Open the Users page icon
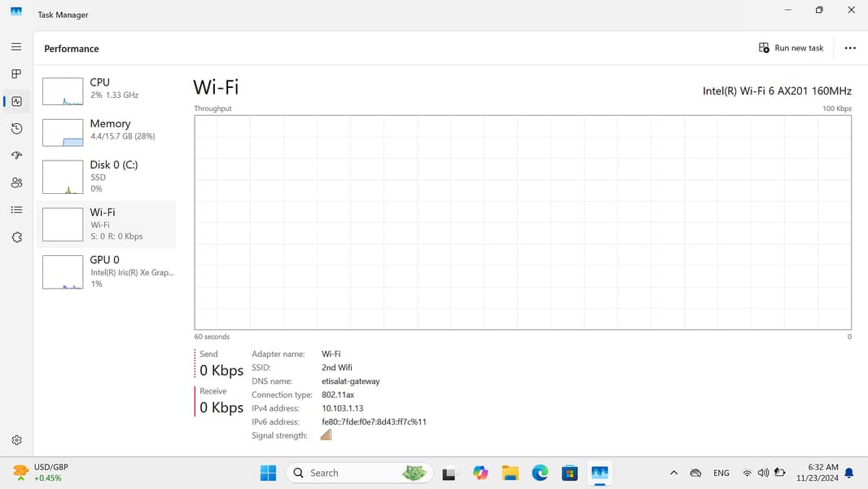 [x=16, y=183]
